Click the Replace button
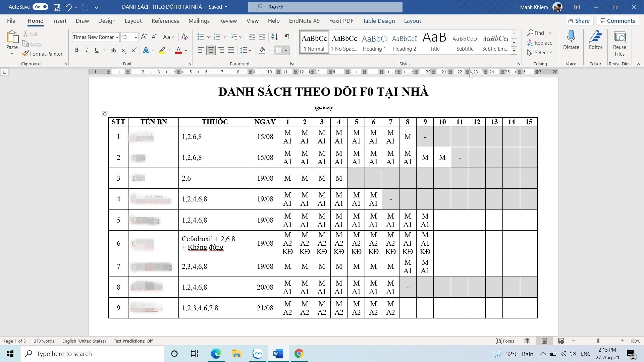644x362 pixels. pos(539,43)
